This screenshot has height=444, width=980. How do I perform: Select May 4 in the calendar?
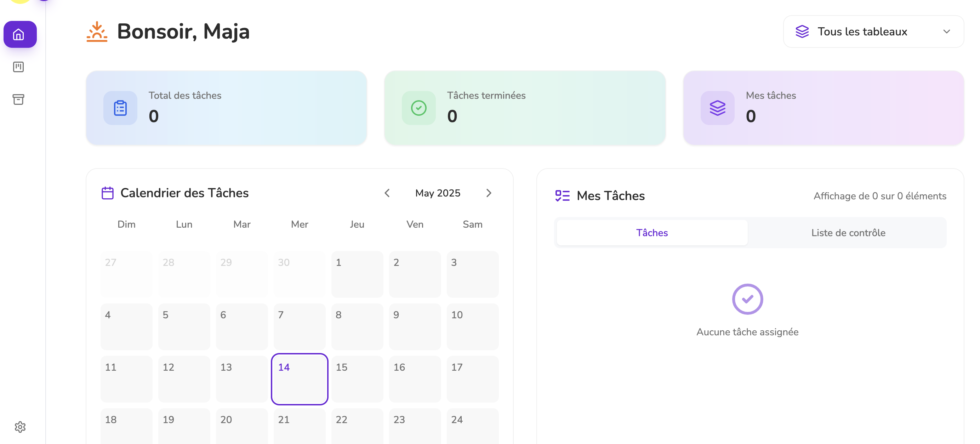[126, 327]
